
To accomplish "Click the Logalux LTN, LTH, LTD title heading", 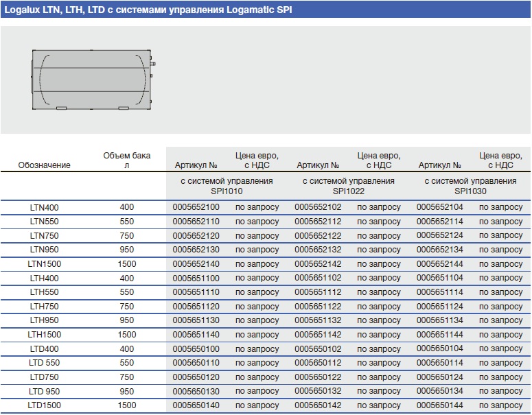I will [148, 10].
